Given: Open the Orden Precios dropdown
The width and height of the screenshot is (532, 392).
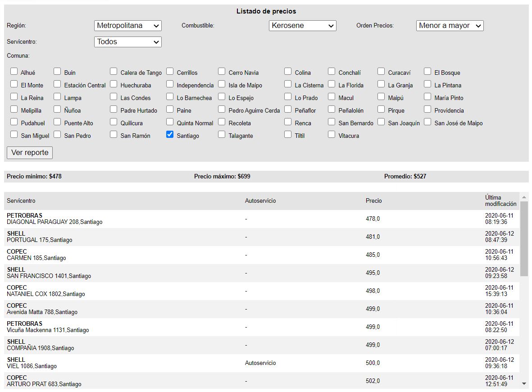Looking at the screenshot, I should (450, 26).
